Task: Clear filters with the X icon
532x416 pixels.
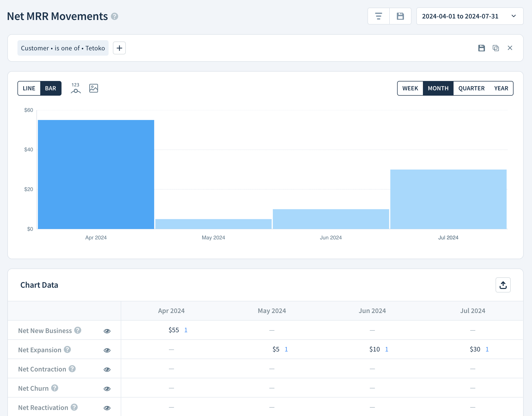Action: (x=510, y=48)
